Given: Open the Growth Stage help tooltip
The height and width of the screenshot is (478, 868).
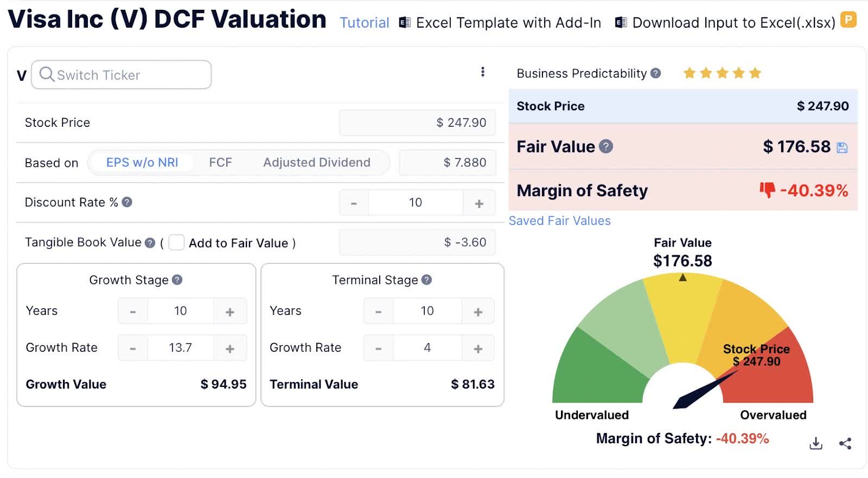Looking at the screenshot, I should point(177,280).
